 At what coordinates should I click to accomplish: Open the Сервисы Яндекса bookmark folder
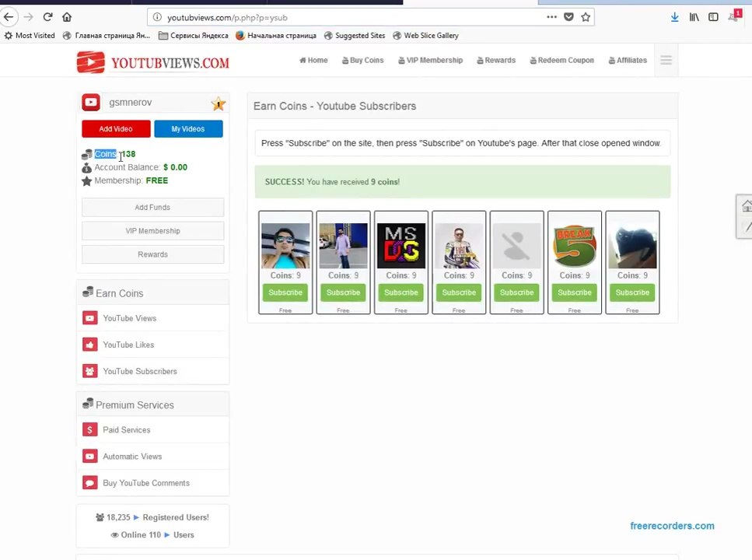(194, 36)
